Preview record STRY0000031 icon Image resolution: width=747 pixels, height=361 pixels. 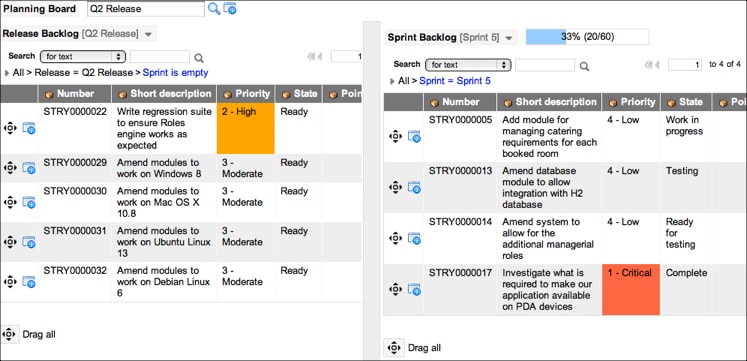pyautogui.click(x=29, y=242)
